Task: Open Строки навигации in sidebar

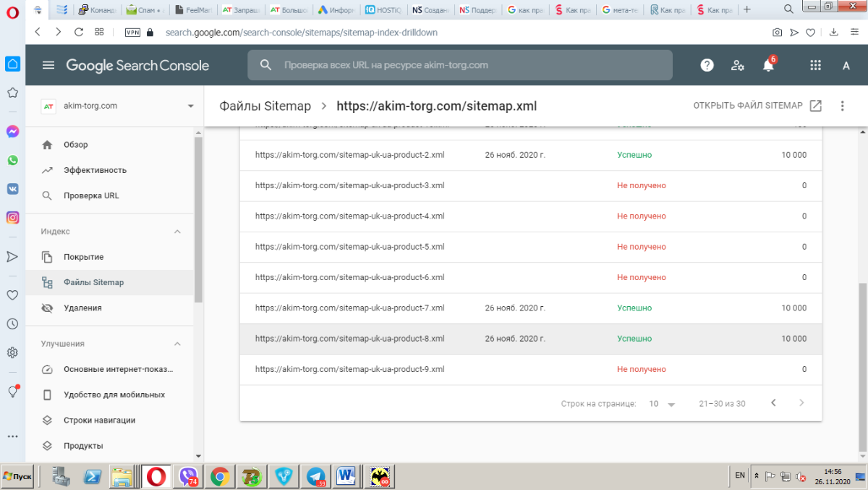Action: tap(110, 420)
